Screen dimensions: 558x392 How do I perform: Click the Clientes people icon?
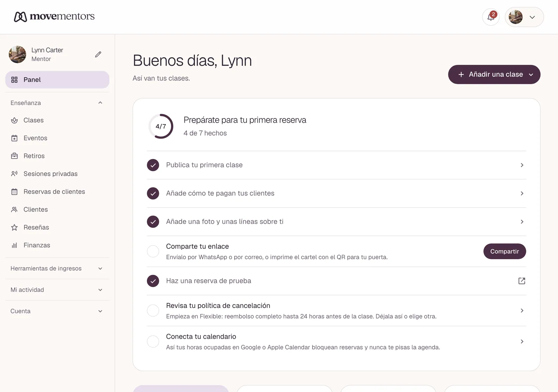(14, 209)
